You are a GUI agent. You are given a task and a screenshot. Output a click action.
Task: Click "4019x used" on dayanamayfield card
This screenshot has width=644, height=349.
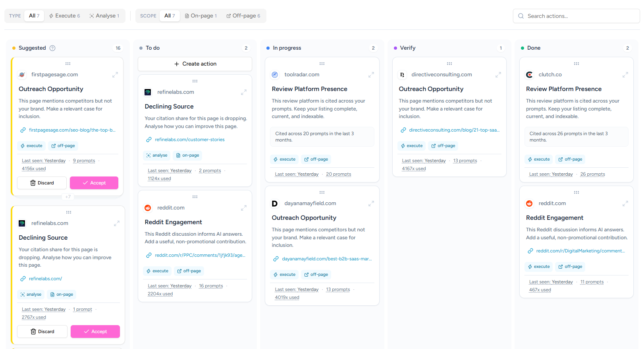pyautogui.click(x=287, y=297)
